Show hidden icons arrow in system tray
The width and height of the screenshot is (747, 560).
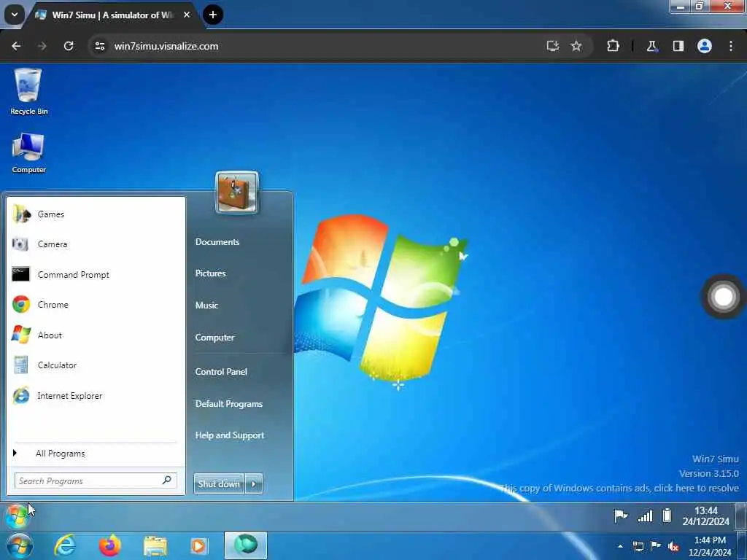coord(620,547)
